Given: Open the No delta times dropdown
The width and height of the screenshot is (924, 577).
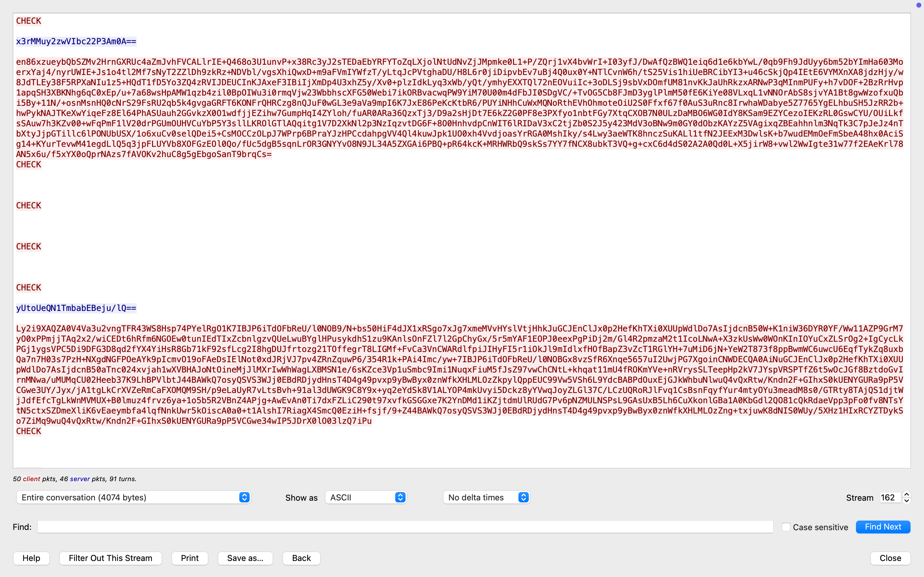Looking at the screenshot, I should point(486,497).
